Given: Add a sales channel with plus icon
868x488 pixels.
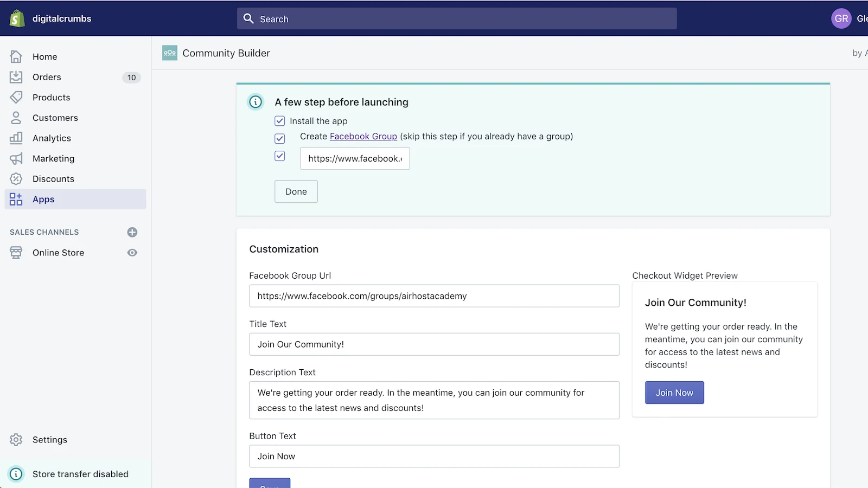Looking at the screenshot, I should point(132,232).
